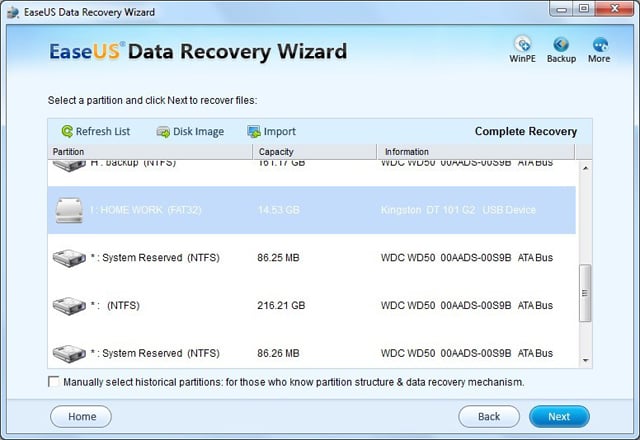
Task: Select the '*: System Reserved (NTFS)' 86.25 MB row text
Action: [x=155, y=258]
